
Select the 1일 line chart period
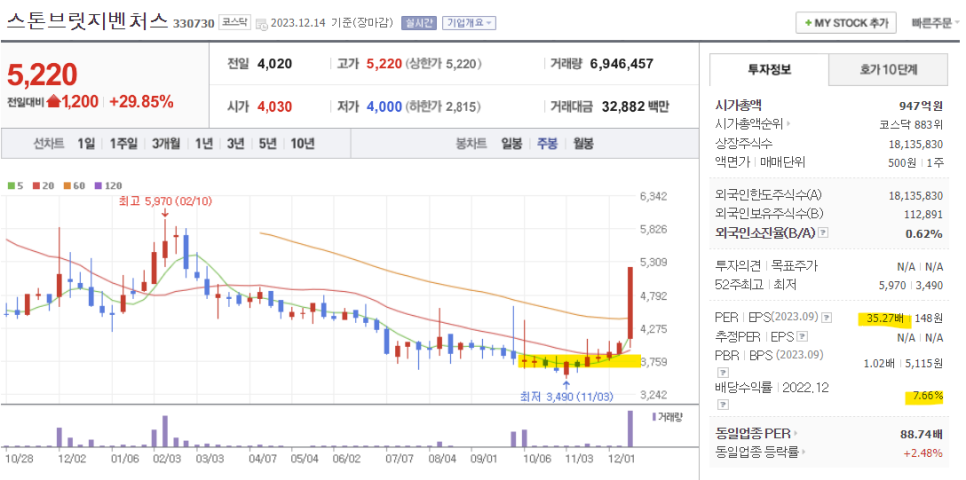[86, 144]
